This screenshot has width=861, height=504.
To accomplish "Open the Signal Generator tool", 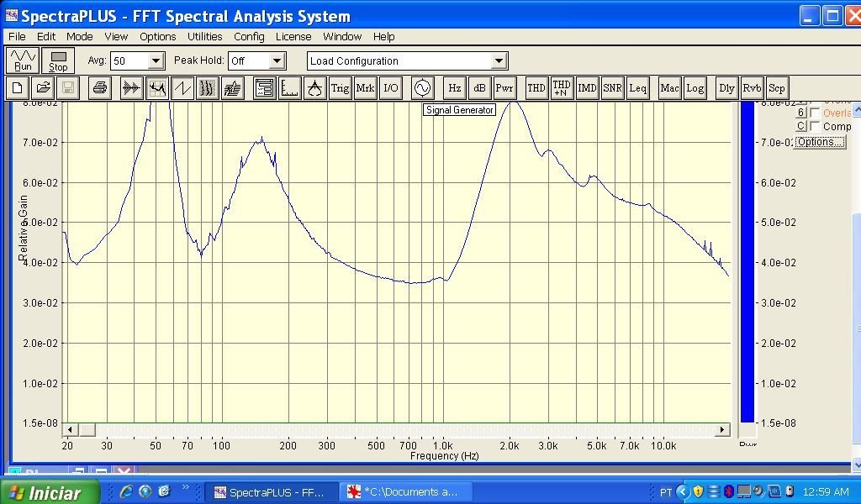I will (422, 88).
